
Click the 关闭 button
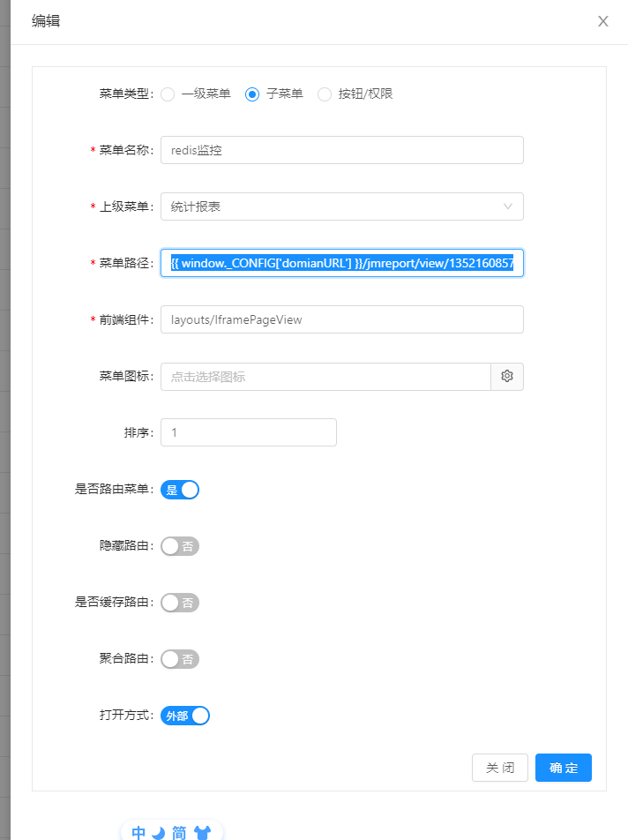pos(500,768)
